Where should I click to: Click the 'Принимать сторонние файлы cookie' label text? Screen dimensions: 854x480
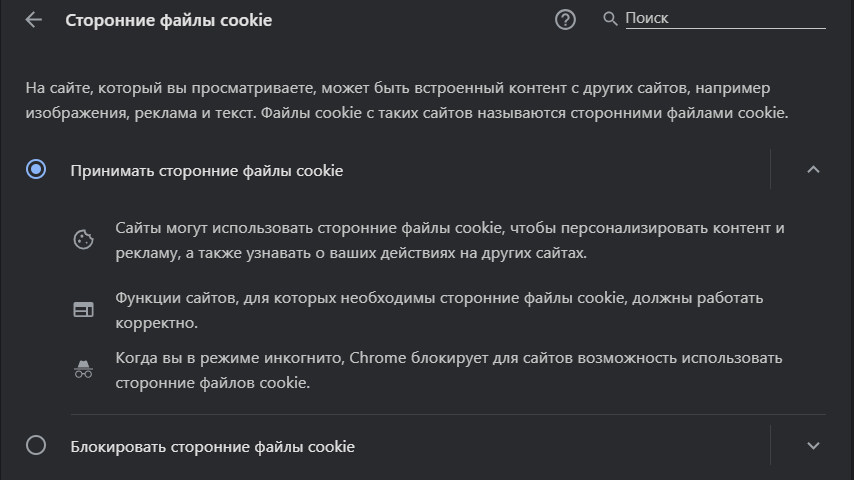(206, 171)
